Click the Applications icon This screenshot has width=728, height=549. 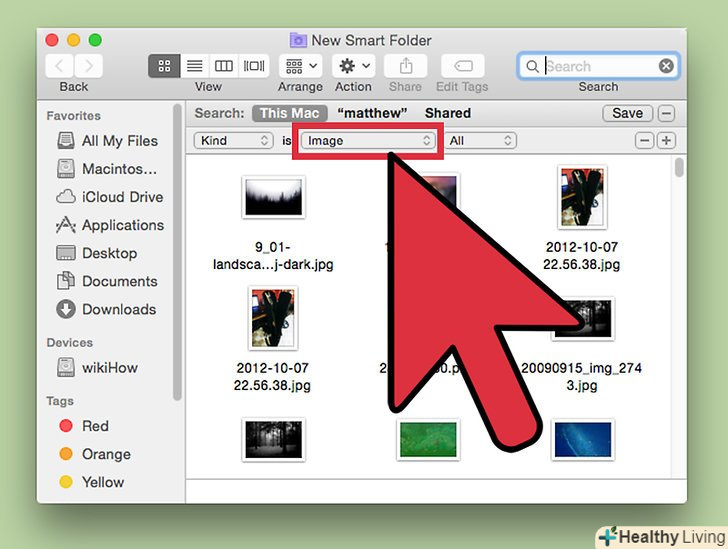65,225
